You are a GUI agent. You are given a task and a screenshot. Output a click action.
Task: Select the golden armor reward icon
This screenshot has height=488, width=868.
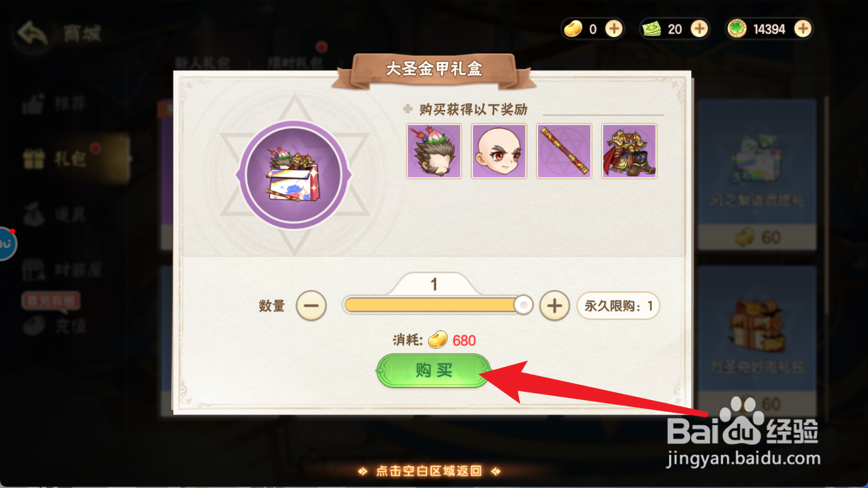tap(629, 151)
